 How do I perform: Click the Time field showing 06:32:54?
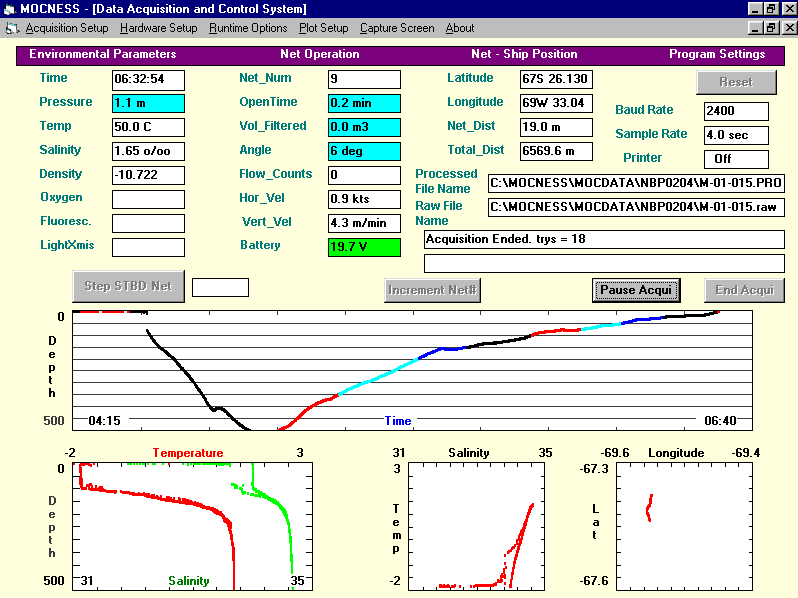point(148,79)
